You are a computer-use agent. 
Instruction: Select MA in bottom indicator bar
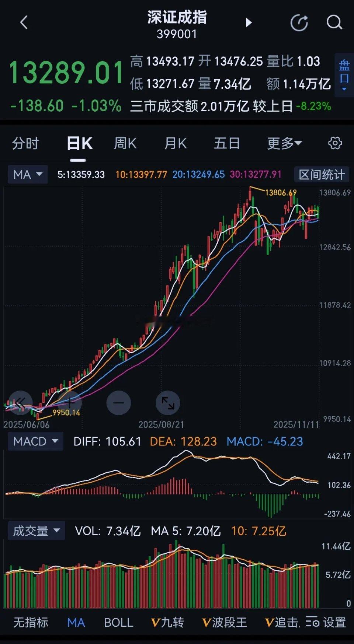tap(76, 622)
